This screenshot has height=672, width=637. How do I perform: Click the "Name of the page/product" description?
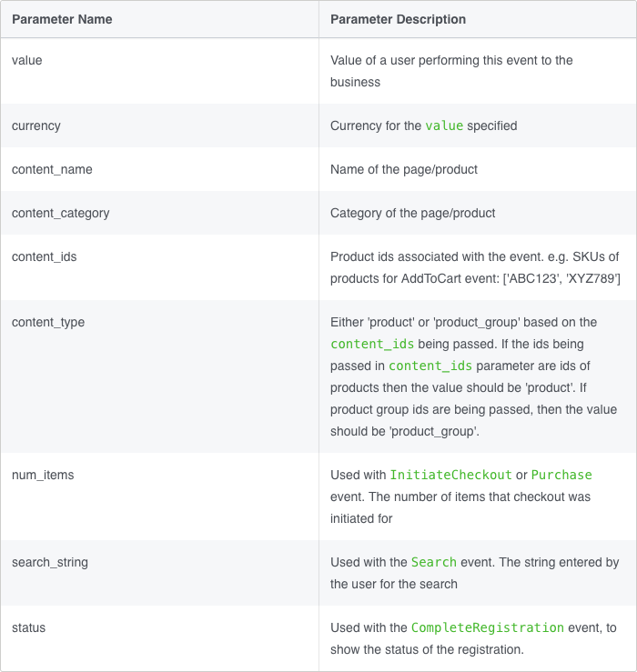404,169
